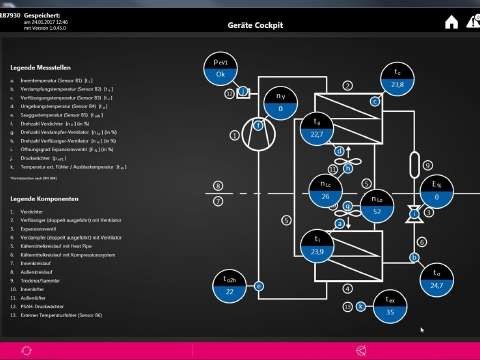Click the refresh icon in pink bar
This screenshot has height=360, width=480.
[x=26, y=351]
